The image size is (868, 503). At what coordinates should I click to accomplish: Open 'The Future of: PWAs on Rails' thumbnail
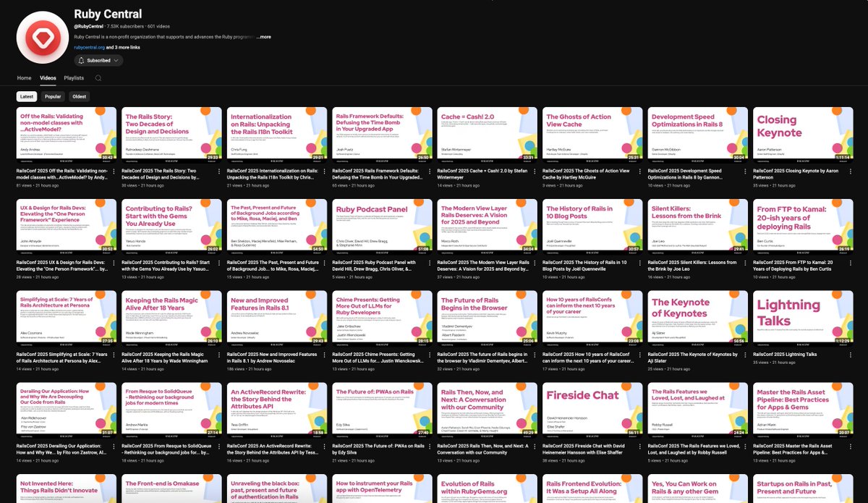click(x=382, y=410)
